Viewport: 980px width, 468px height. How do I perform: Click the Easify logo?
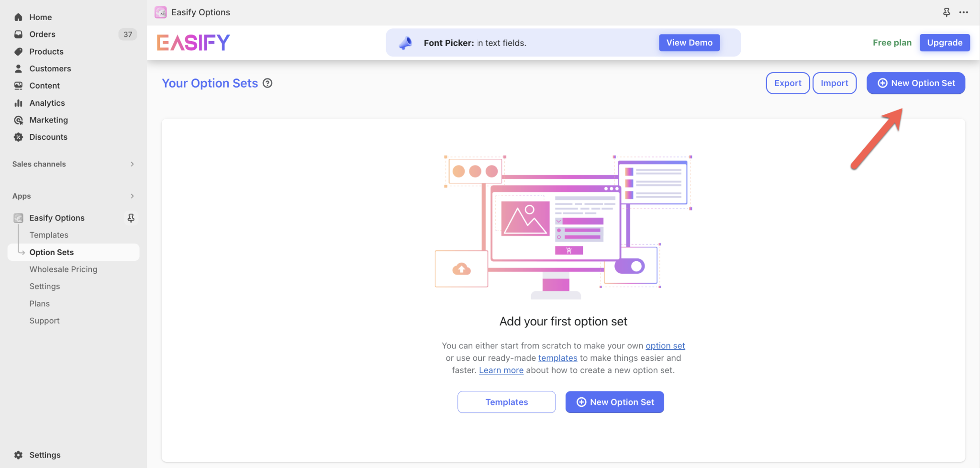click(x=193, y=42)
